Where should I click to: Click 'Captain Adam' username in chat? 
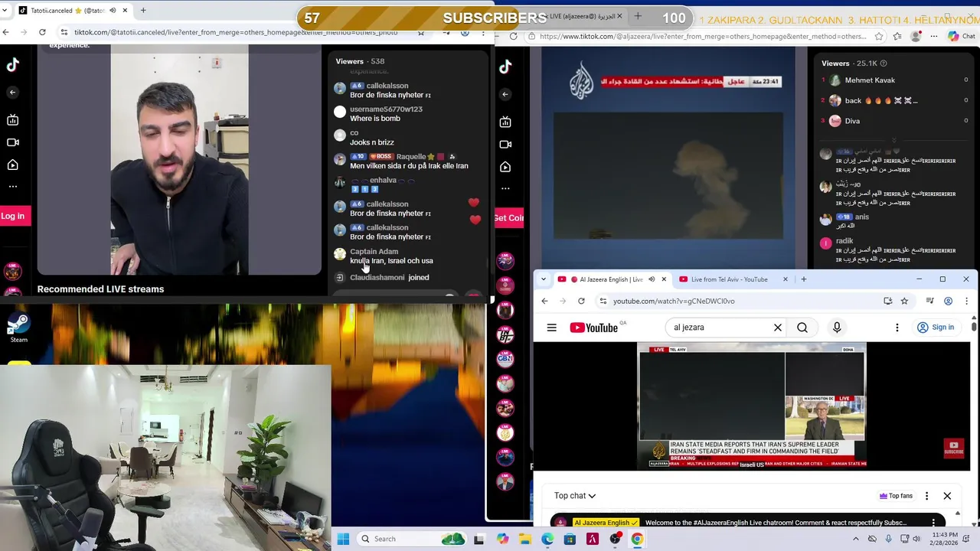(374, 252)
